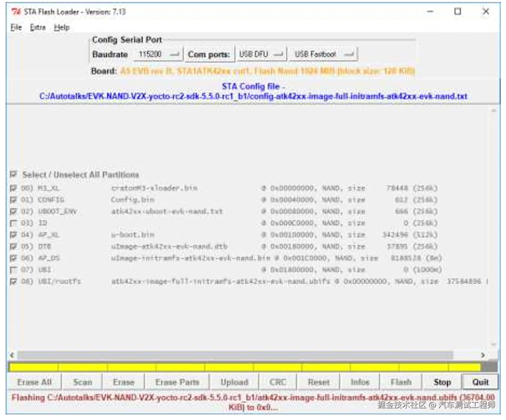Click the Com ports label
This screenshot has width=506, height=420.
tap(209, 55)
